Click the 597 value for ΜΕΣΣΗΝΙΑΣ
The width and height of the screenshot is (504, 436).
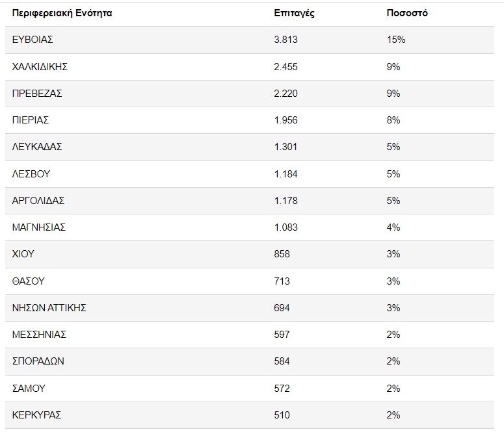point(282,335)
